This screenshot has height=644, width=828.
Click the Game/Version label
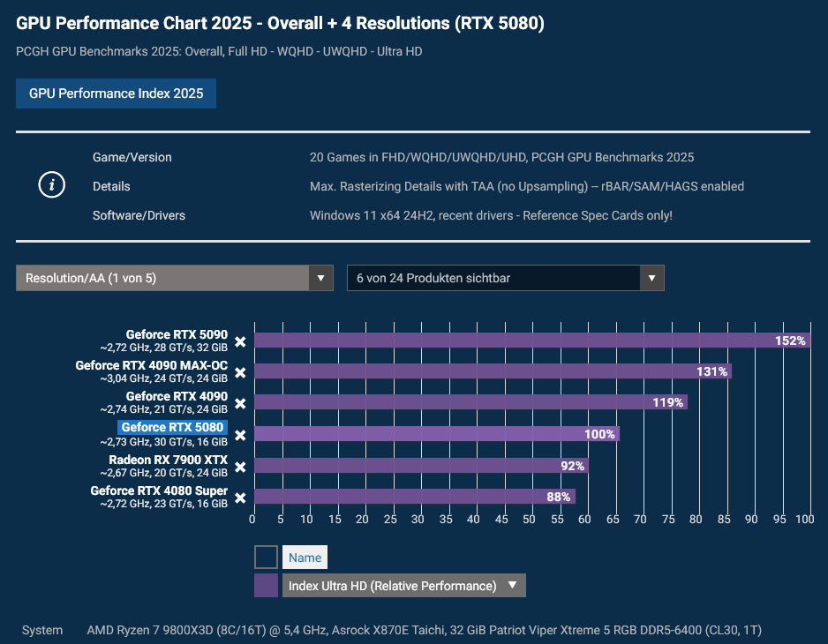132,157
